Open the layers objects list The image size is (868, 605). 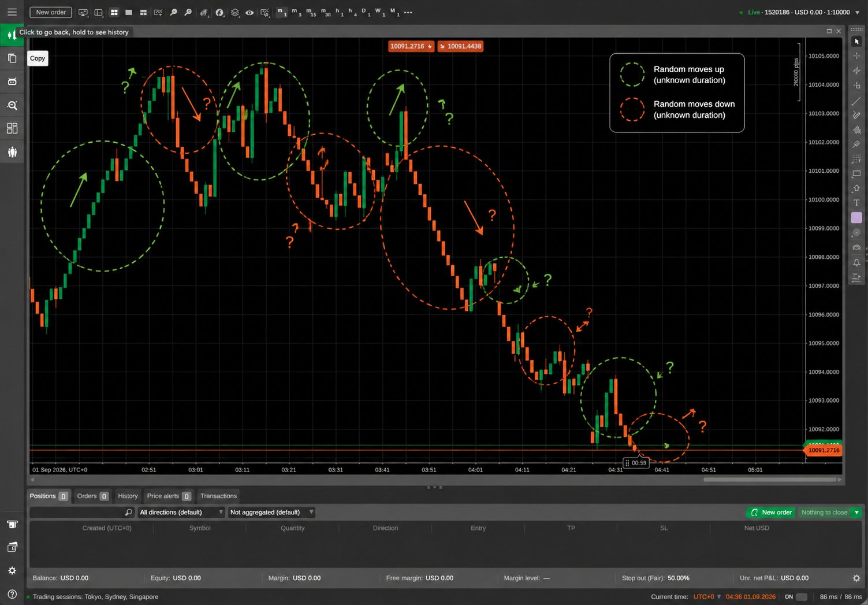point(234,12)
